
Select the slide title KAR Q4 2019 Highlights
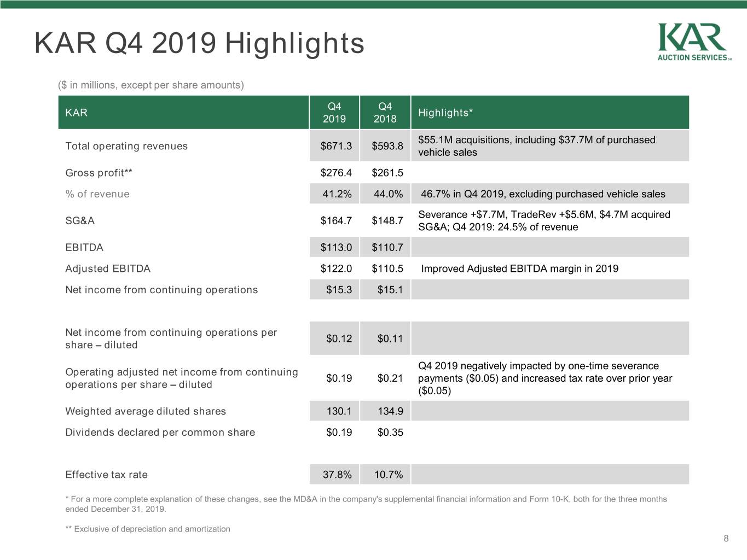click(x=199, y=43)
